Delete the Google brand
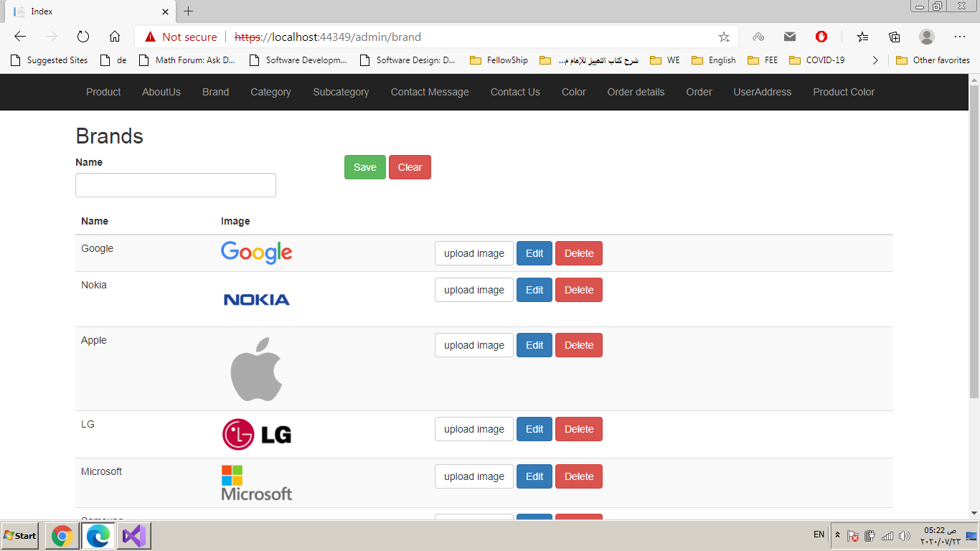The width and height of the screenshot is (980, 551). [579, 253]
